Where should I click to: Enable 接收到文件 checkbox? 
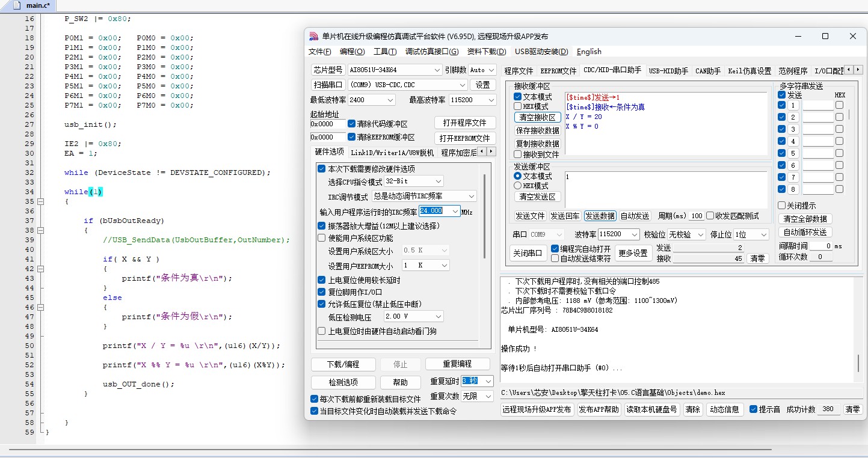click(x=518, y=154)
